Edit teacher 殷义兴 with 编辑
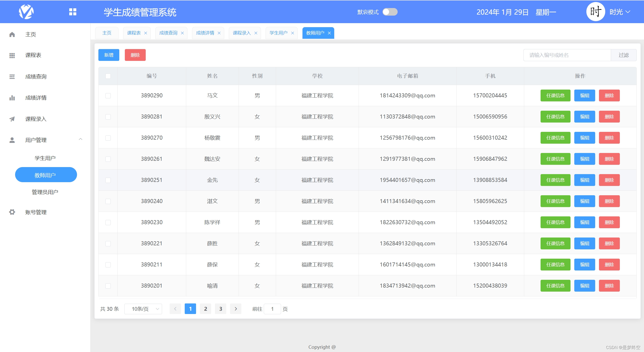Image resolution: width=644 pixels, height=352 pixels. click(x=585, y=117)
